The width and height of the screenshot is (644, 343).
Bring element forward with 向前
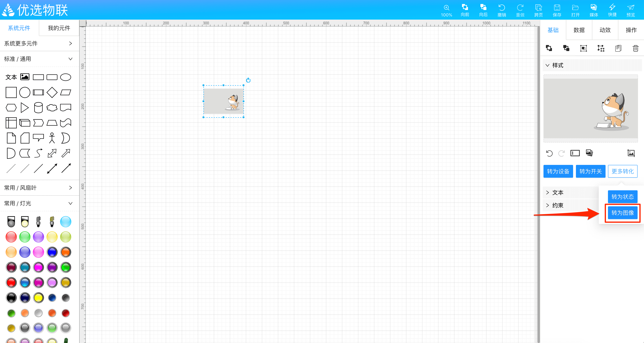click(465, 10)
